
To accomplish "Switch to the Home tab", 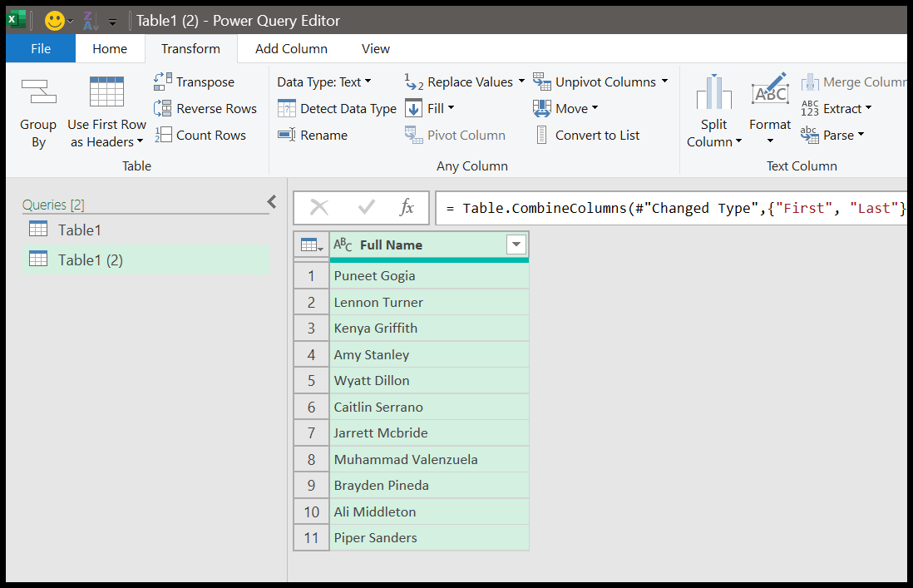I will click(110, 48).
